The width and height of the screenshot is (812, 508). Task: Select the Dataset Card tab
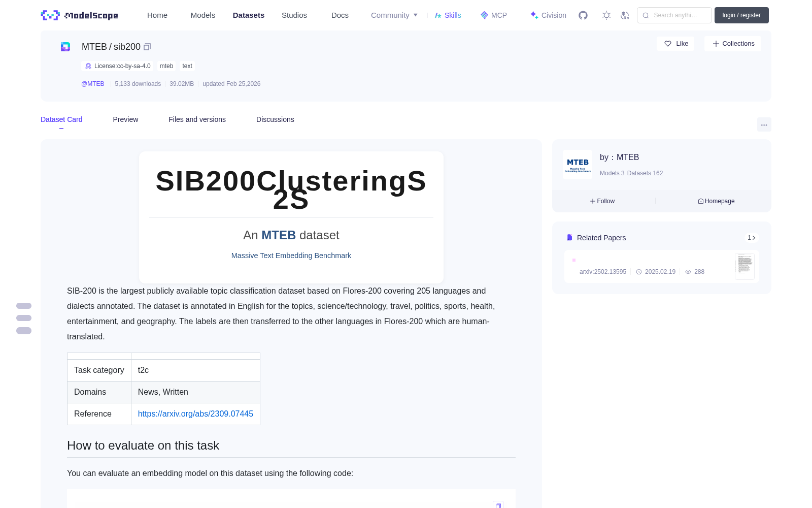point(61,119)
